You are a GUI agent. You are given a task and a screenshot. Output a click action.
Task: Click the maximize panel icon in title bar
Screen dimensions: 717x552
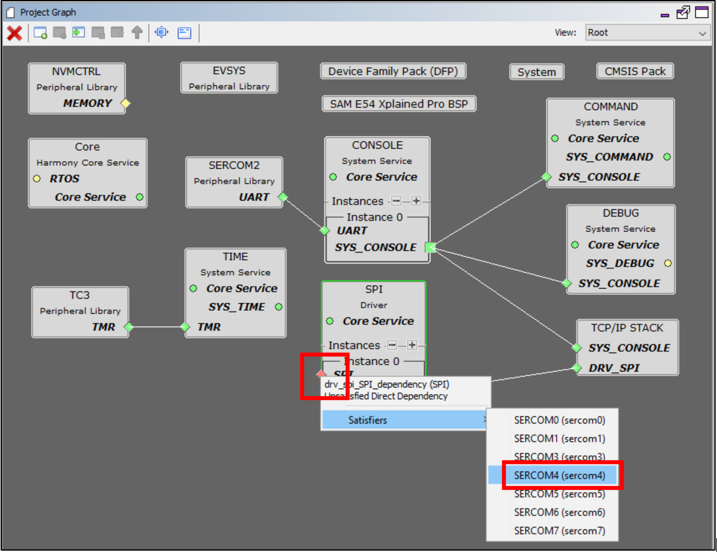[x=702, y=12]
